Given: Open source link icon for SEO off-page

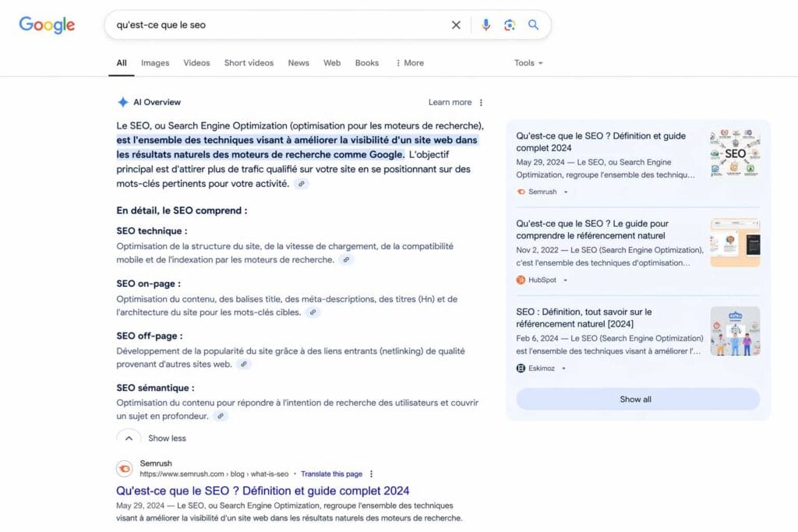Looking at the screenshot, I should tap(244, 365).
